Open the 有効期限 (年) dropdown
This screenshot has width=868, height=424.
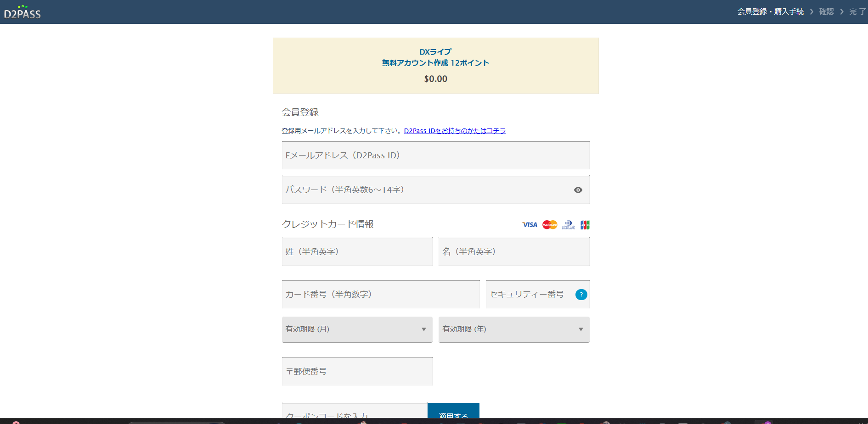(514, 329)
